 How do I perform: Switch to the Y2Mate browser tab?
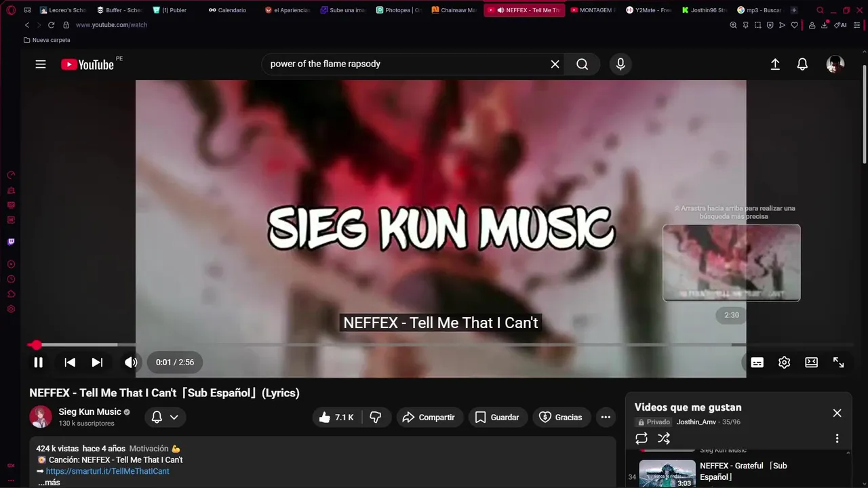click(650, 10)
